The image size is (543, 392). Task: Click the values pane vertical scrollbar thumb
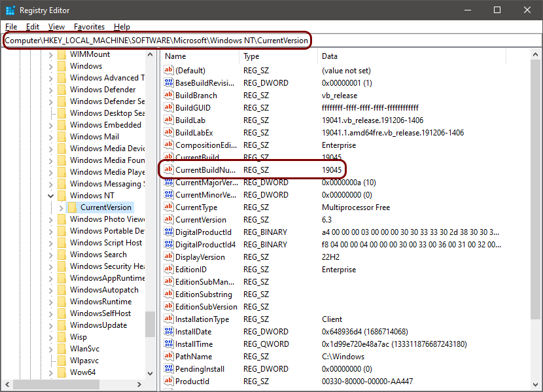point(535,188)
